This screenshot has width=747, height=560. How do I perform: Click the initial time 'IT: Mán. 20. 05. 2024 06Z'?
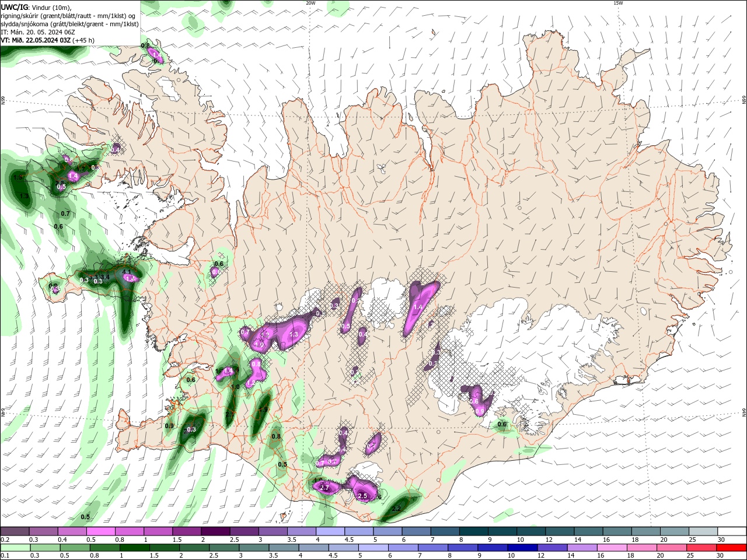[39, 32]
